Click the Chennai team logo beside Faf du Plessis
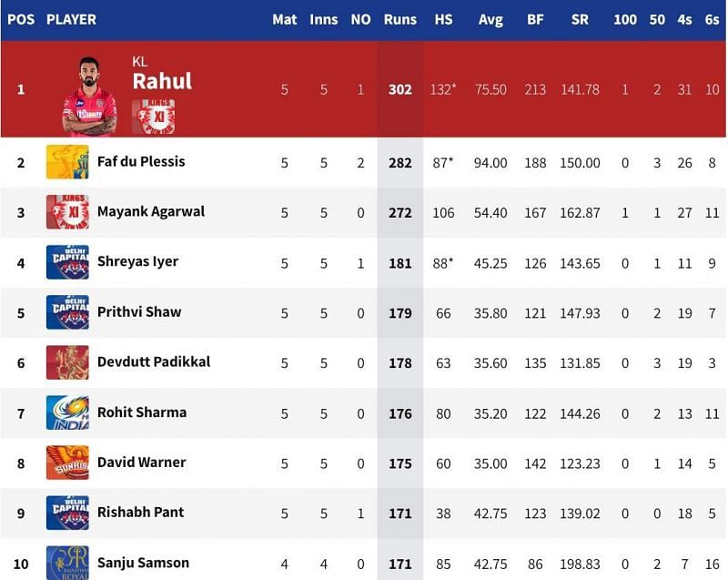This screenshot has width=728, height=580. click(67, 162)
